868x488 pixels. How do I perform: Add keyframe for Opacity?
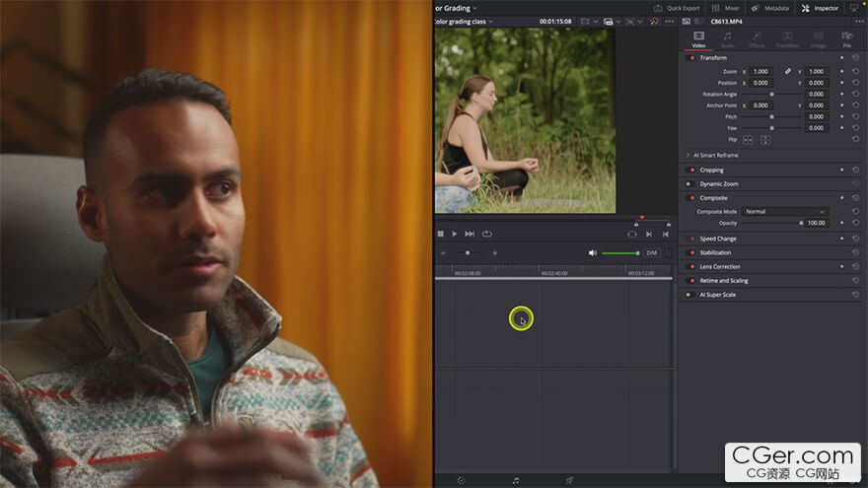click(x=842, y=223)
